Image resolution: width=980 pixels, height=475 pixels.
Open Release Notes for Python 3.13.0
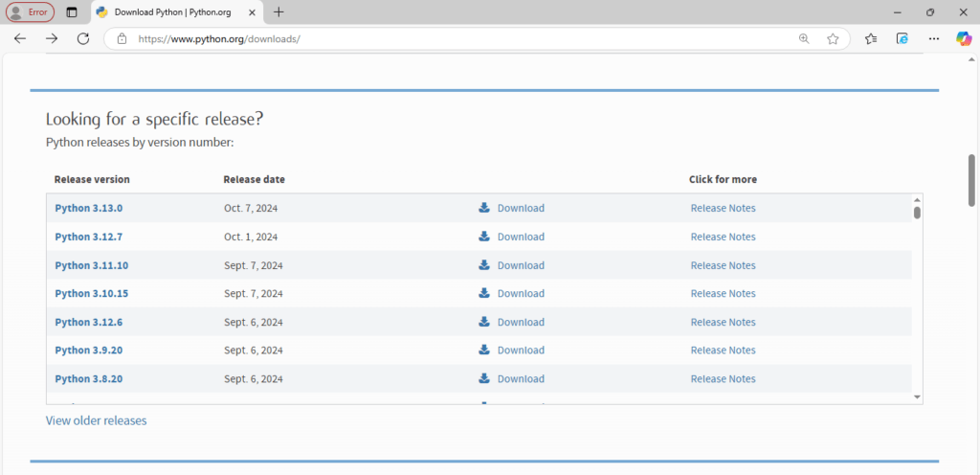pyautogui.click(x=724, y=208)
